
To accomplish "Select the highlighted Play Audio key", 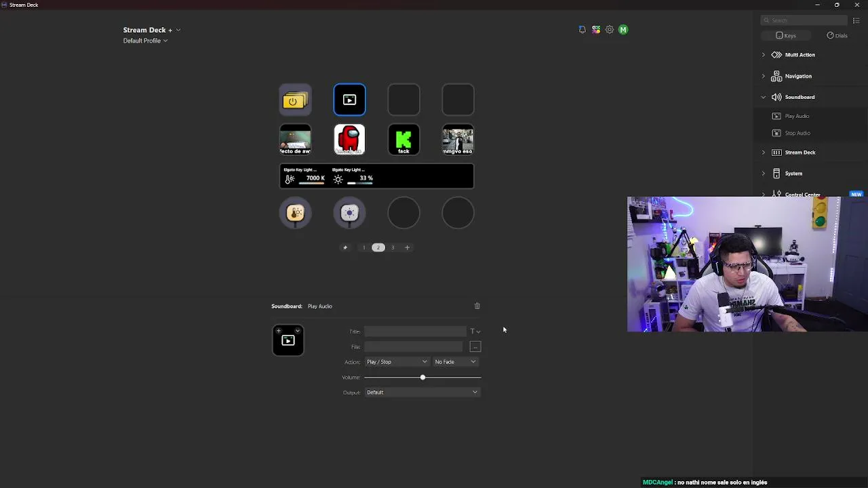I will [x=349, y=100].
